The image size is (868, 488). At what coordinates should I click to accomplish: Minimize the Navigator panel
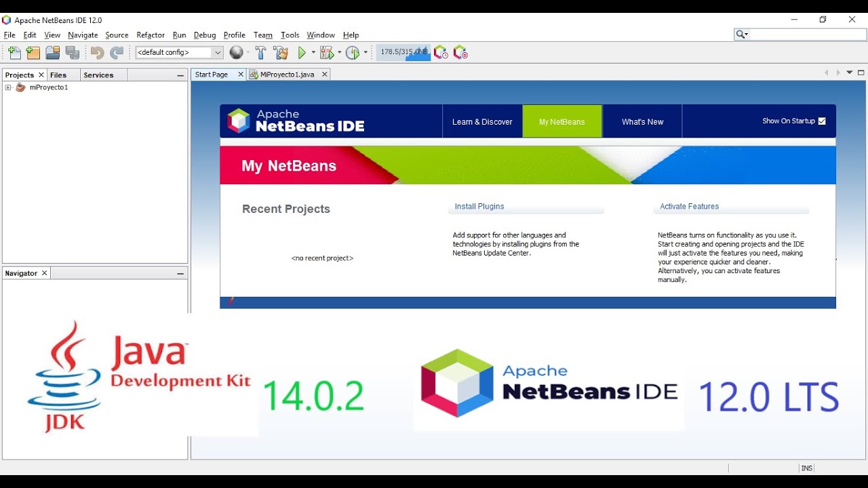click(x=180, y=273)
